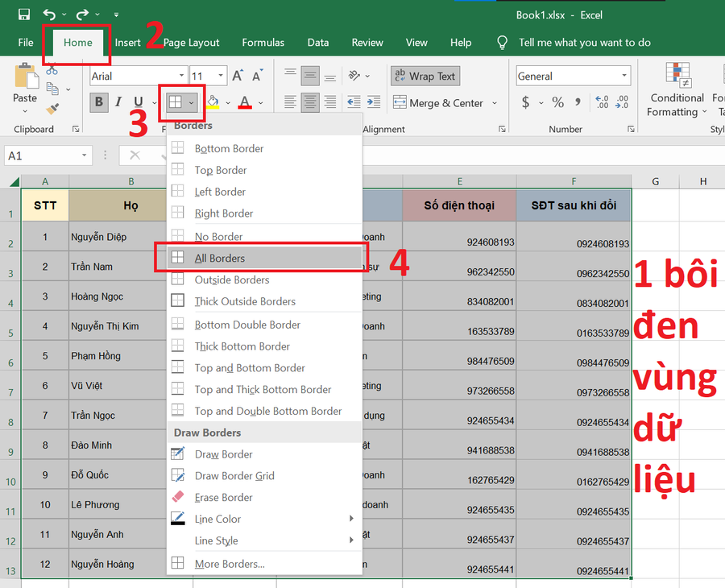Click the Save icon in title bar
The height and width of the screenshot is (588, 725).
pyautogui.click(x=24, y=14)
